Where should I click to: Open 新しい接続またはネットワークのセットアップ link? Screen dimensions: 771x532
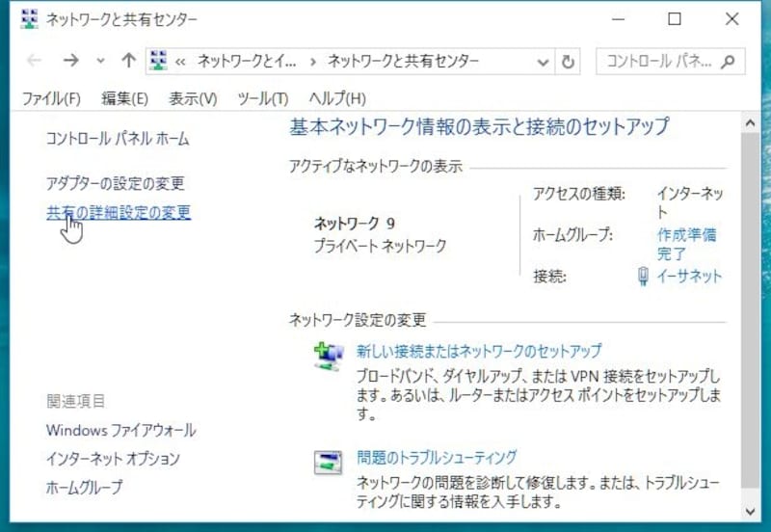point(479,351)
